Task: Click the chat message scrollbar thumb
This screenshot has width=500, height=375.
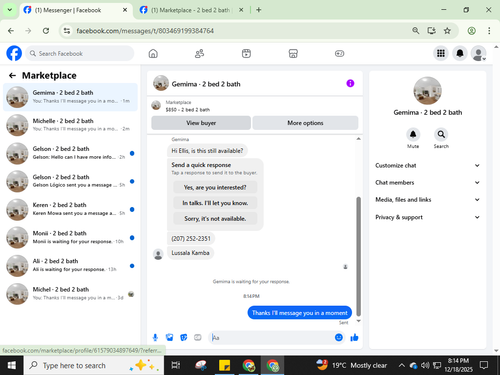Action: click(359, 256)
